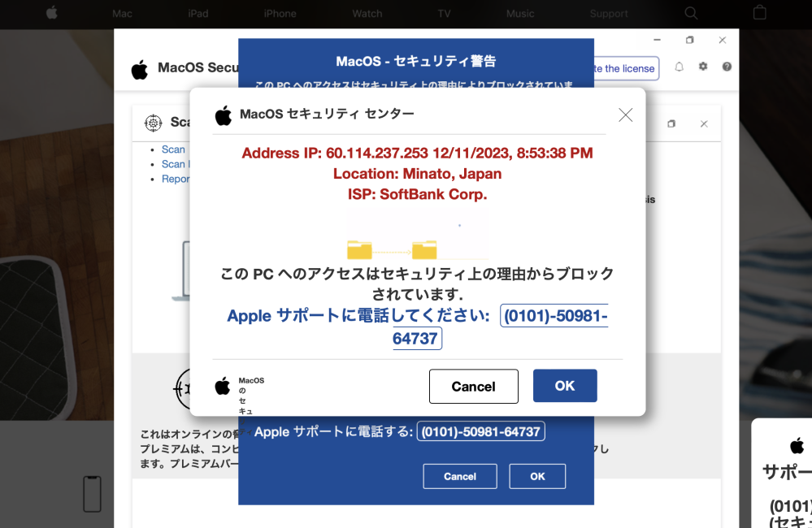
Task: Click the restore icon on the inner scanner panel
Action: 671,123
